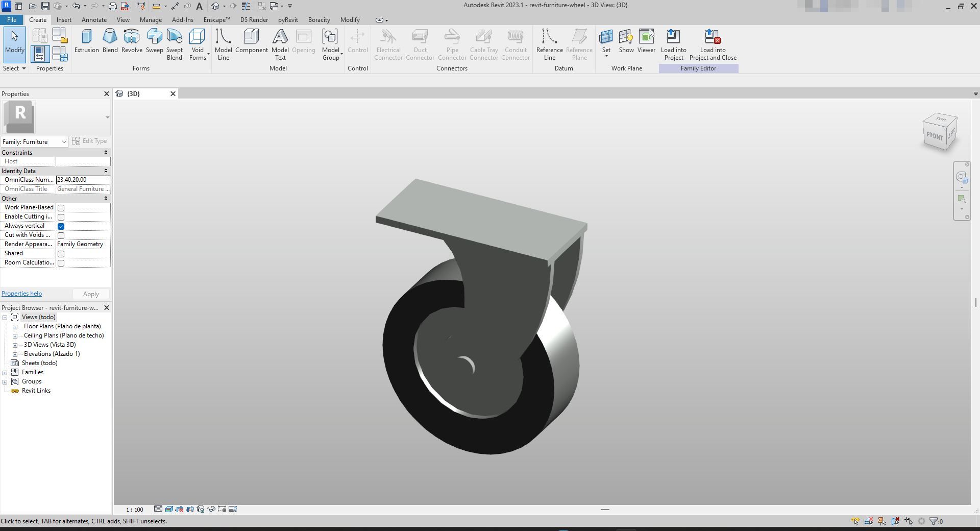This screenshot has width=980, height=531.
Task: Activate the Sweep tool
Action: point(154,41)
